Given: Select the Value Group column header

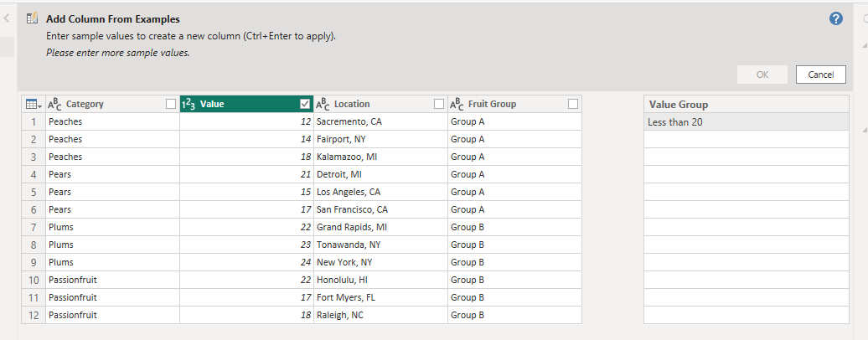Looking at the screenshot, I should pyautogui.click(x=747, y=104).
